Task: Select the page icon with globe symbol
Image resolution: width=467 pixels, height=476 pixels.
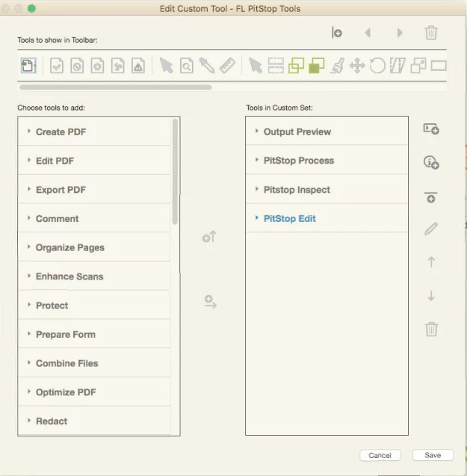Action: click(77, 66)
